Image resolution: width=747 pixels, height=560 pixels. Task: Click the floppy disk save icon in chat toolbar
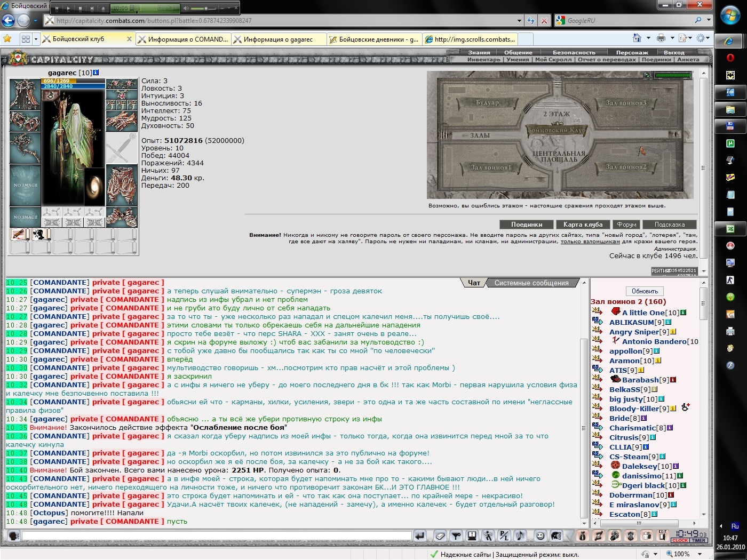[x=472, y=535]
